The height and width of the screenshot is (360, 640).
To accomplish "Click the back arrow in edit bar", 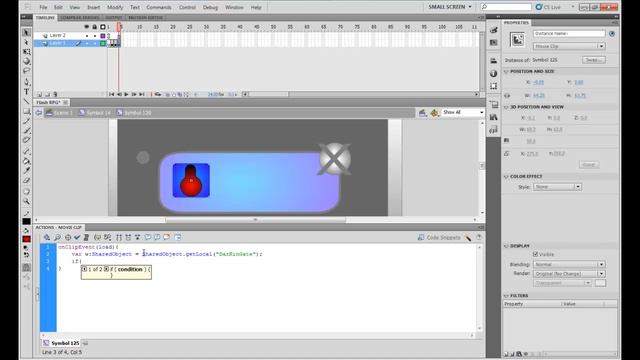I will 38,113.
